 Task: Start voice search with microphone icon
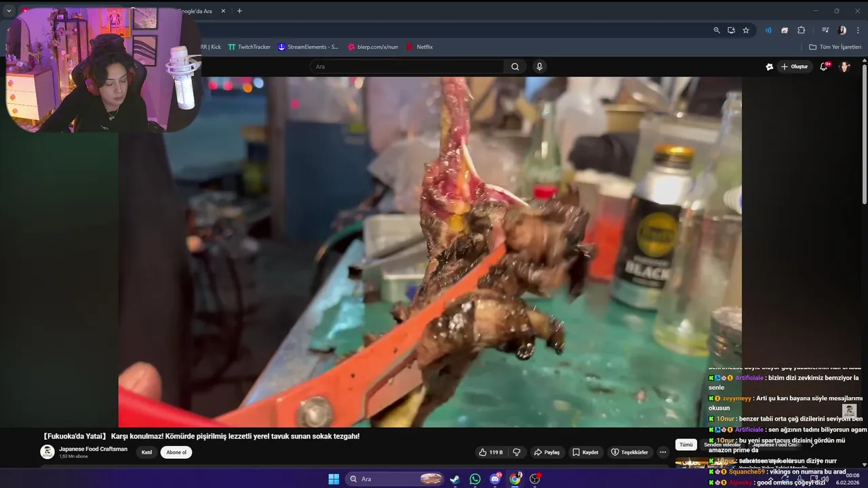539,66
